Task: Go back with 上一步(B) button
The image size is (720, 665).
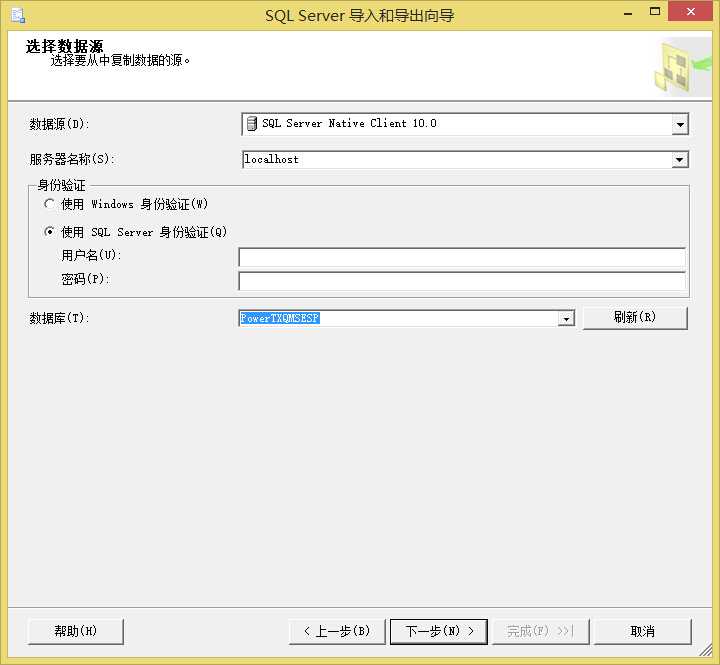Action: tap(337, 631)
